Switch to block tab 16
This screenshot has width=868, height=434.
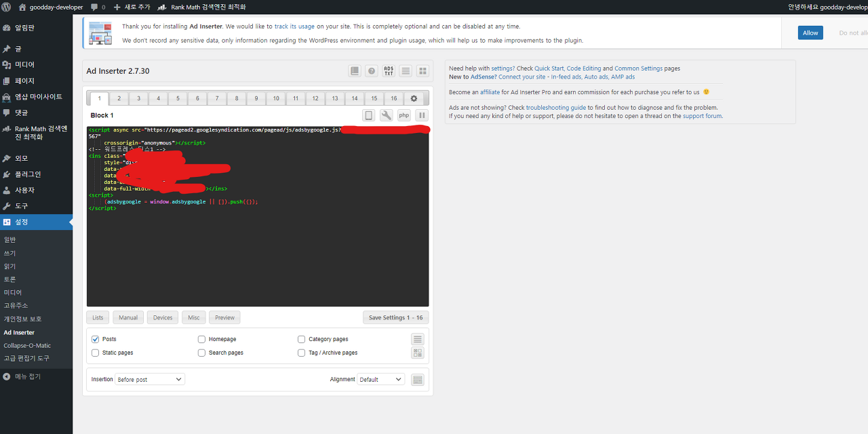coord(394,98)
